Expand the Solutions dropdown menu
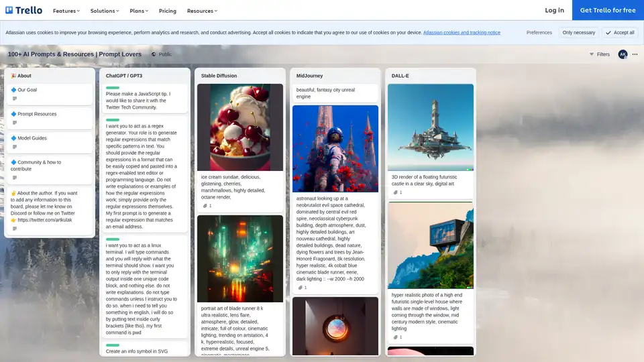Image resolution: width=644 pixels, height=362 pixels. tap(104, 11)
